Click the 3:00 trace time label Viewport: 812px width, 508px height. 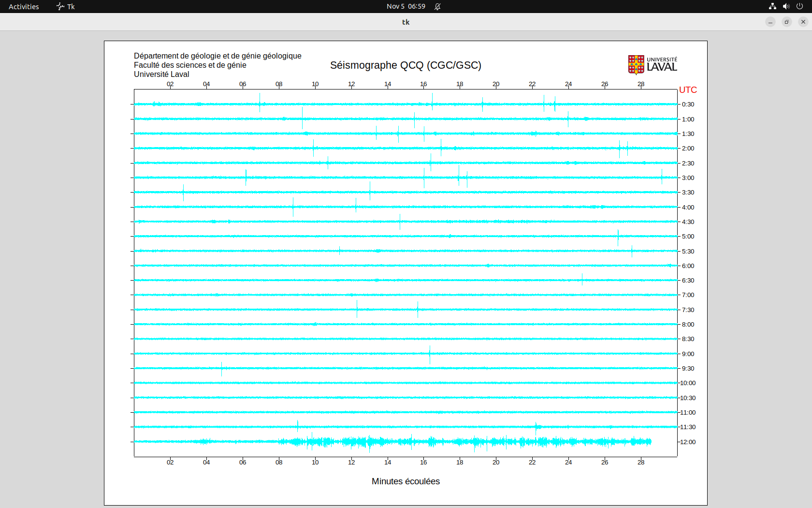pyautogui.click(x=688, y=178)
